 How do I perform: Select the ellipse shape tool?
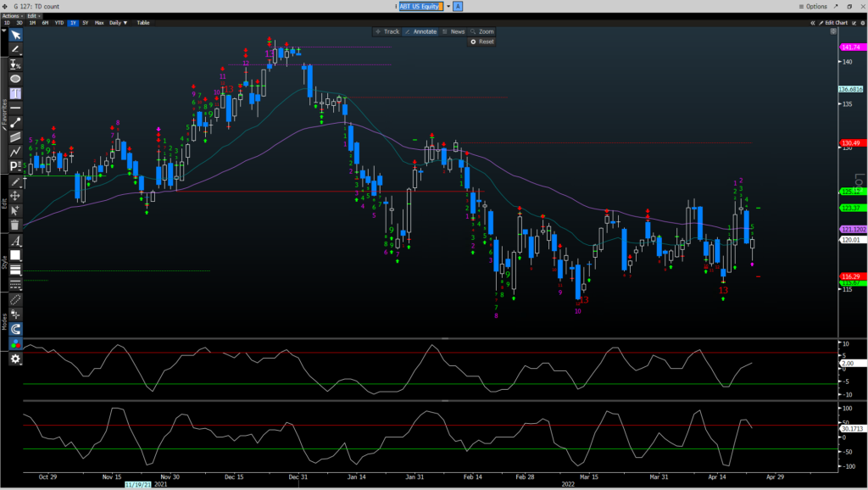[15, 79]
